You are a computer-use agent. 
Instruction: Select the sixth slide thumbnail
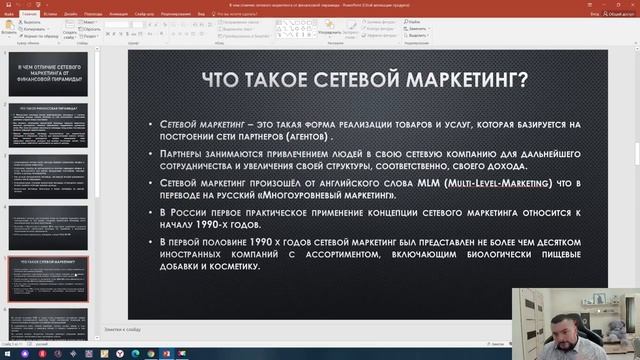click(x=48, y=324)
